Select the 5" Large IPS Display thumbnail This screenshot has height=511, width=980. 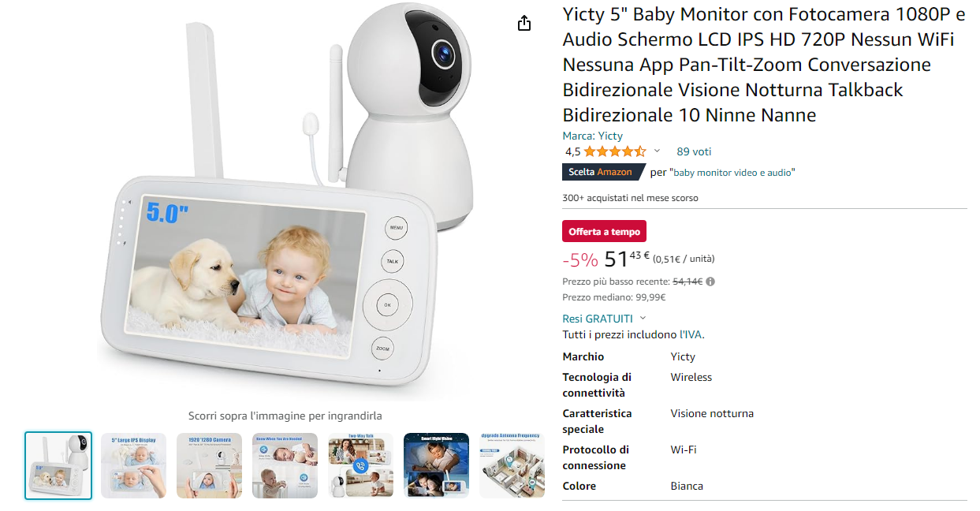133,465
